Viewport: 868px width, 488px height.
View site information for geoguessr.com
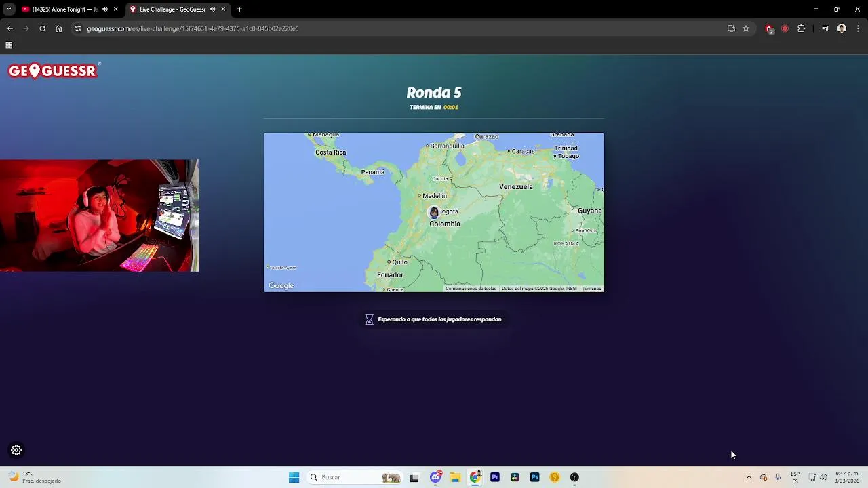[x=78, y=28]
